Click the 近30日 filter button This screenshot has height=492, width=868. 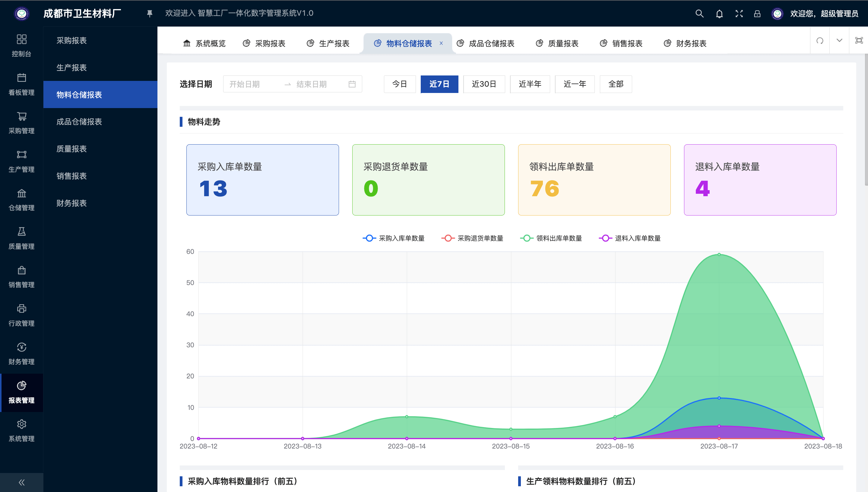tap(484, 84)
